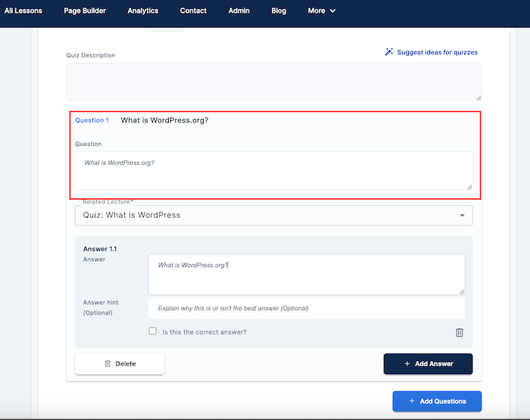Click the 'Is this the correct answer?' label
The width and height of the screenshot is (530, 420).
tap(204, 332)
